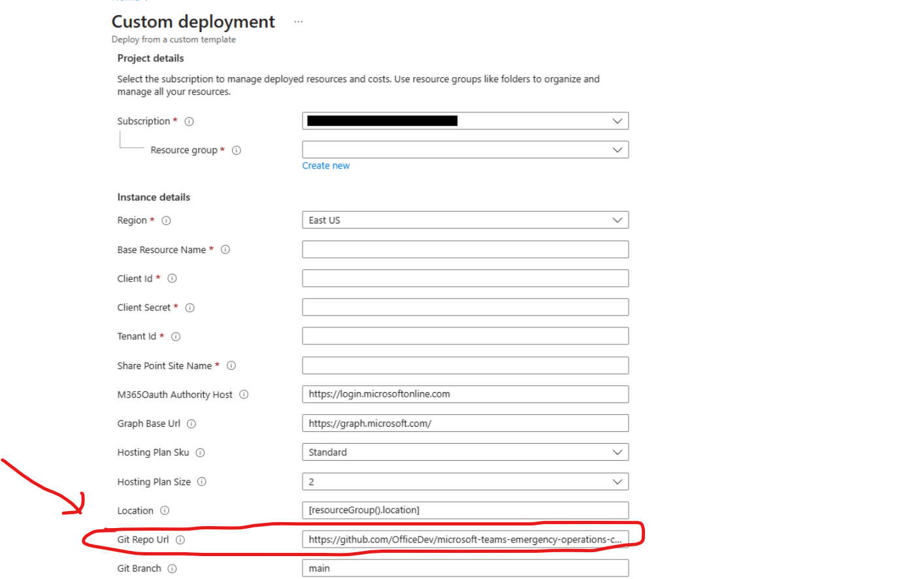The width and height of the screenshot is (924, 579).
Task: Click the Create new resource group link
Action: pyautogui.click(x=325, y=165)
